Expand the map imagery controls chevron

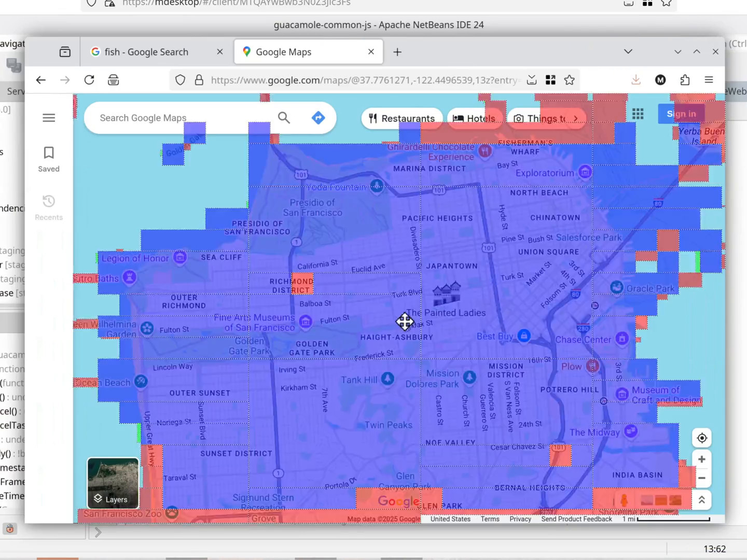pyautogui.click(x=701, y=500)
